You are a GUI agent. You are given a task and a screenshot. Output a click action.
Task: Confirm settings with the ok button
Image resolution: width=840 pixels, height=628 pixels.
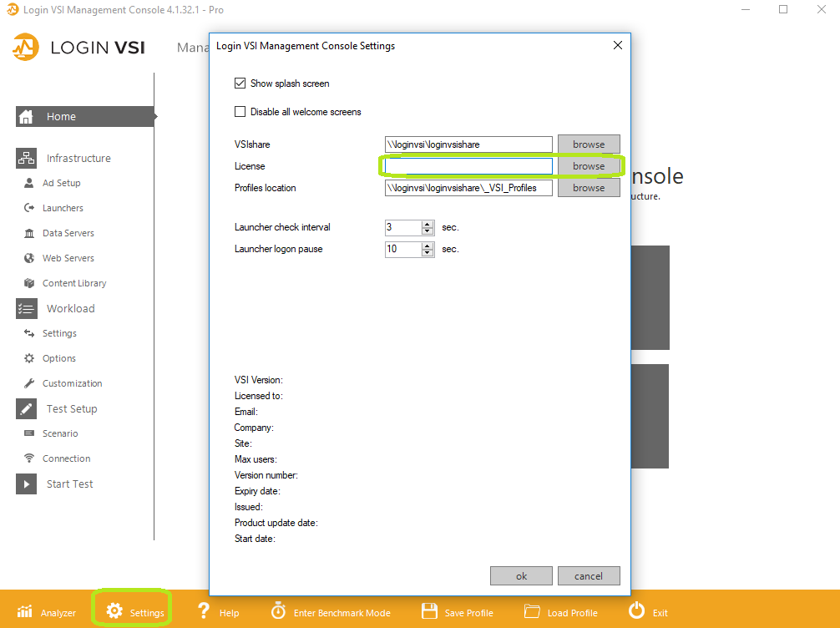(521, 576)
